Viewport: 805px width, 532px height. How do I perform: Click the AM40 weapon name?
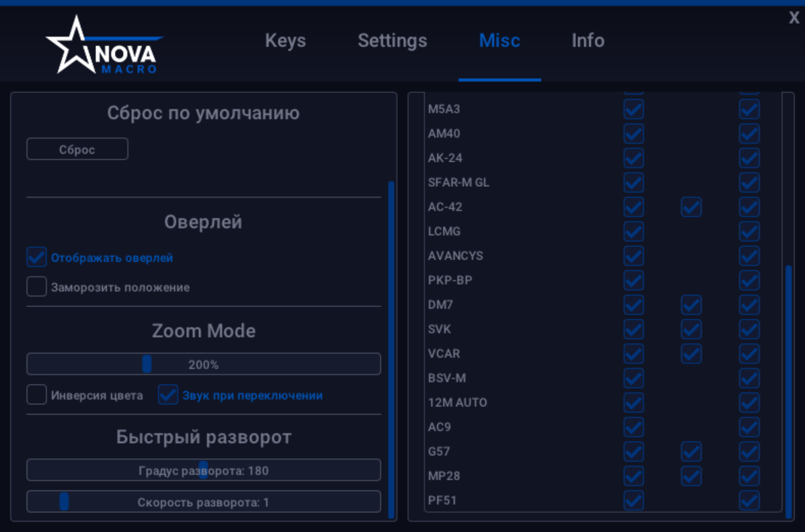click(x=444, y=134)
